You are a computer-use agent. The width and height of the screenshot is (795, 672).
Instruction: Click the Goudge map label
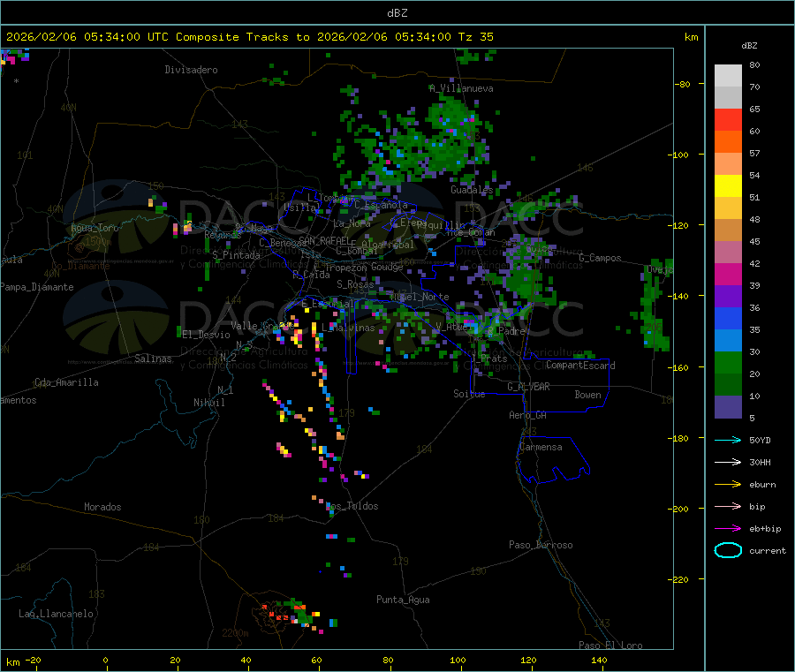pyautogui.click(x=388, y=267)
